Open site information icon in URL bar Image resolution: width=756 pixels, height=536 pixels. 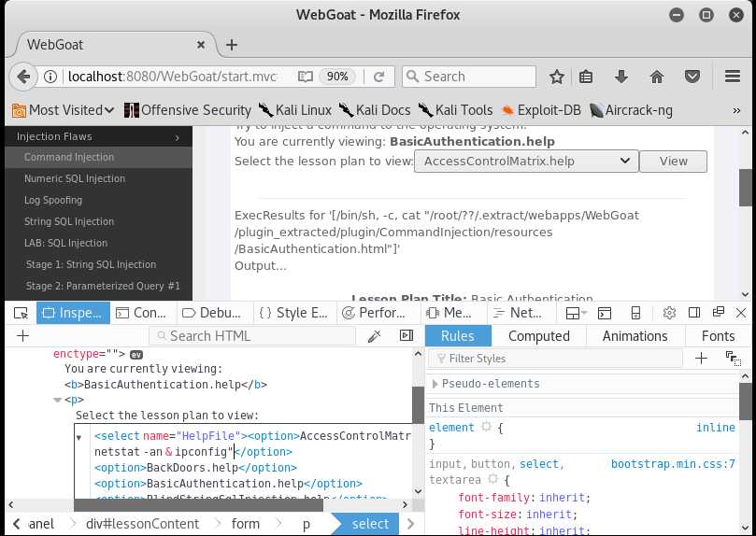[50, 77]
